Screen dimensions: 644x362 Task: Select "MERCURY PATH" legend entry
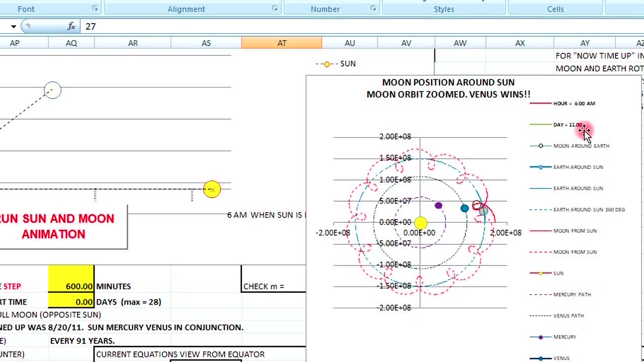point(560,294)
